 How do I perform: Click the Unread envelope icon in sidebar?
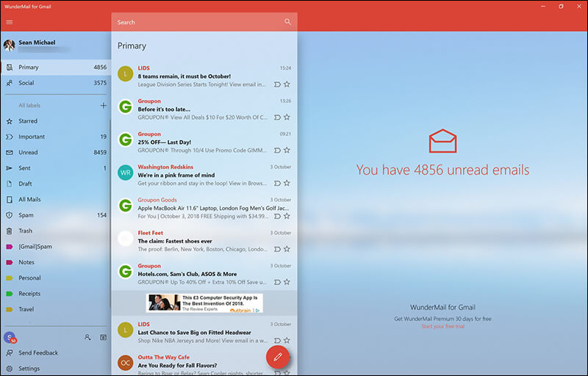[10, 153]
